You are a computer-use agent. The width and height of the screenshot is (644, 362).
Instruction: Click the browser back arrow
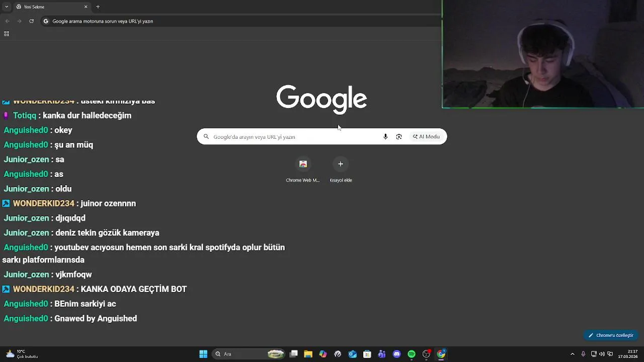click(8, 21)
